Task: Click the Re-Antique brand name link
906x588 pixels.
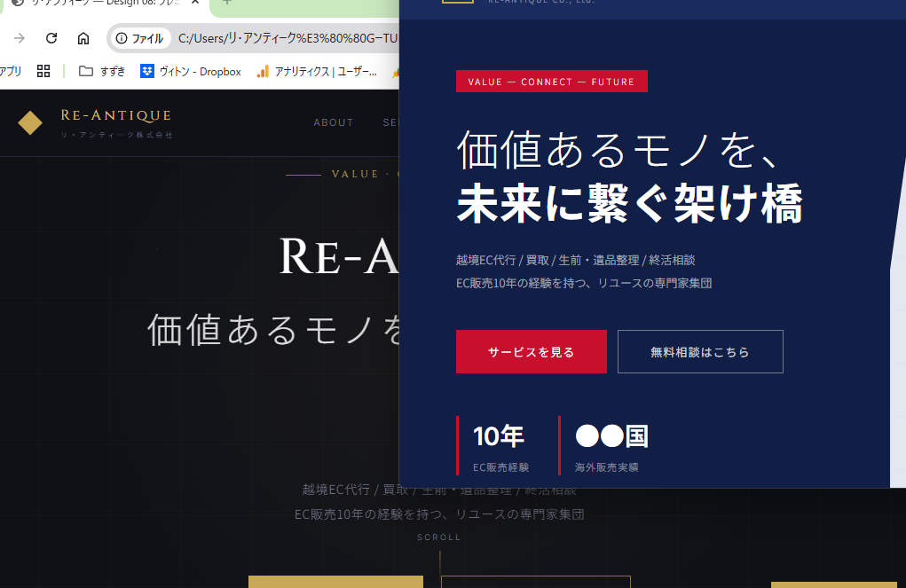Action: tap(115, 115)
